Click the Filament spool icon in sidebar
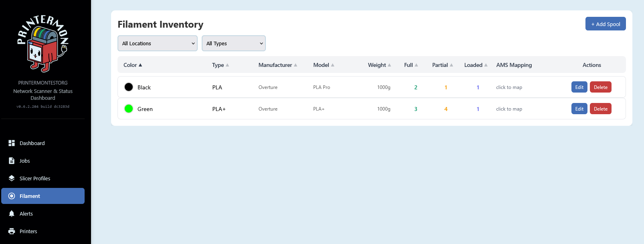Viewport: 644px width, 244px height. click(12, 196)
